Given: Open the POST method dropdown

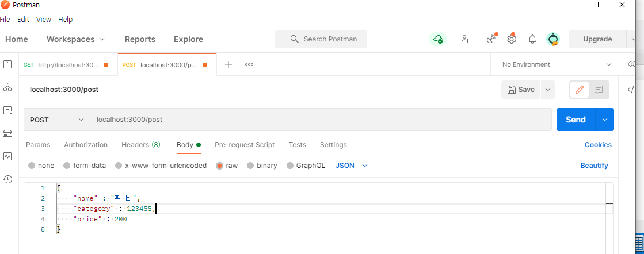Looking at the screenshot, I should point(56,120).
